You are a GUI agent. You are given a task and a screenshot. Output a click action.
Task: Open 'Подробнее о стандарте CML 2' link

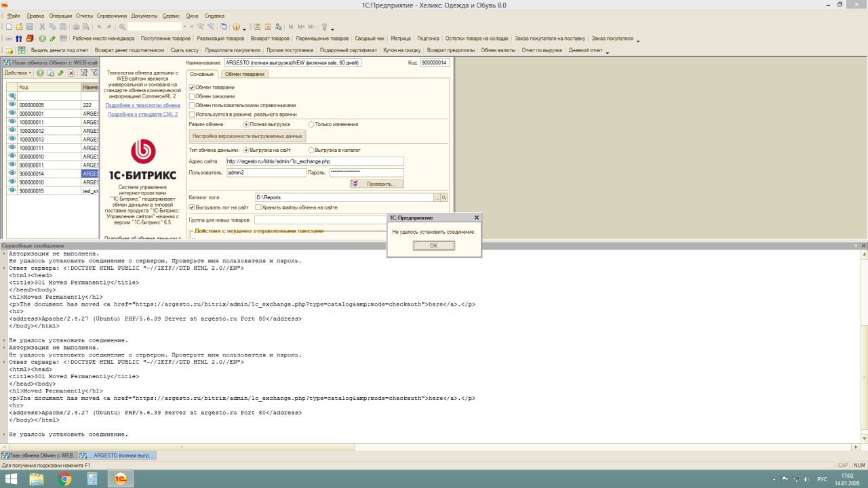pos(142,115)
